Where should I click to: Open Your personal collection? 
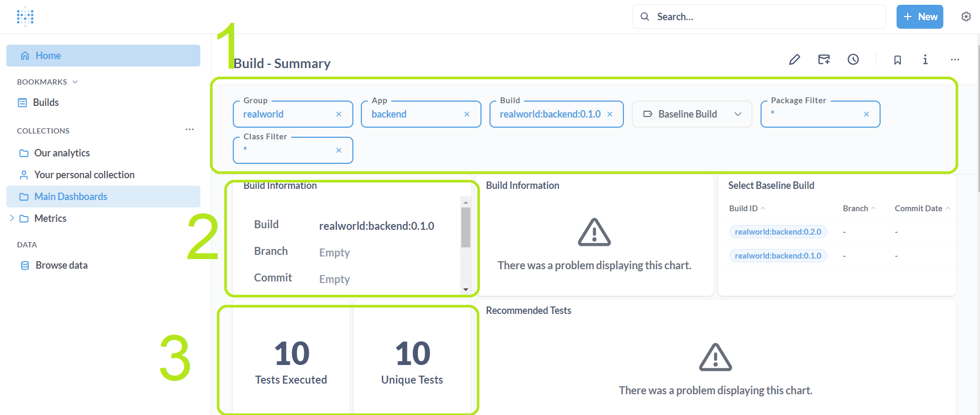pos(103,175)
